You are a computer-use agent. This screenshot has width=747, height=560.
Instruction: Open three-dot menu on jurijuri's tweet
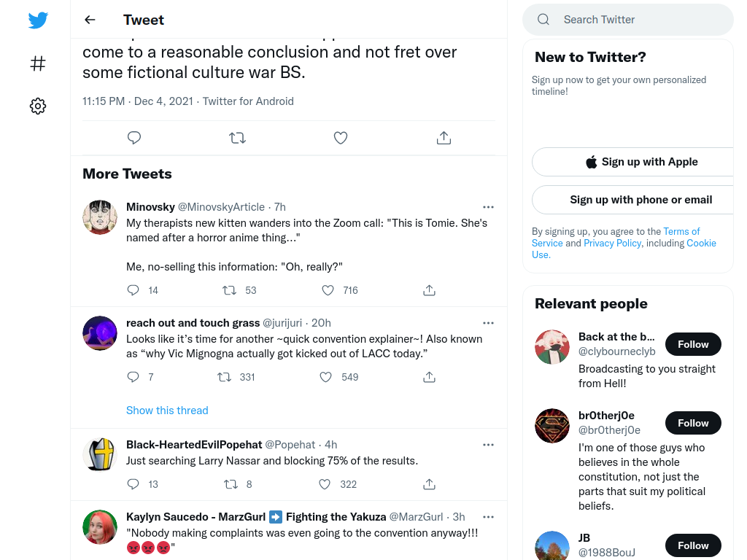point(488,323)
